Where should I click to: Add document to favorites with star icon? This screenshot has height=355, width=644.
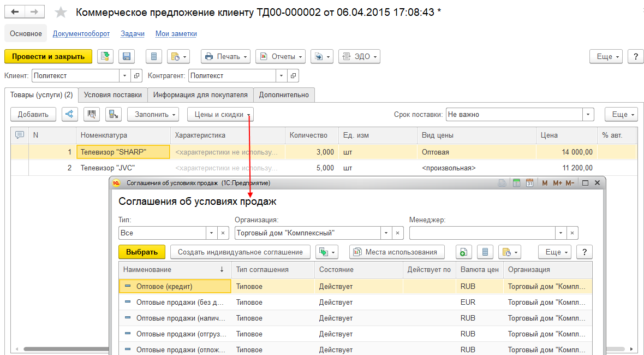tap(61, 12)
